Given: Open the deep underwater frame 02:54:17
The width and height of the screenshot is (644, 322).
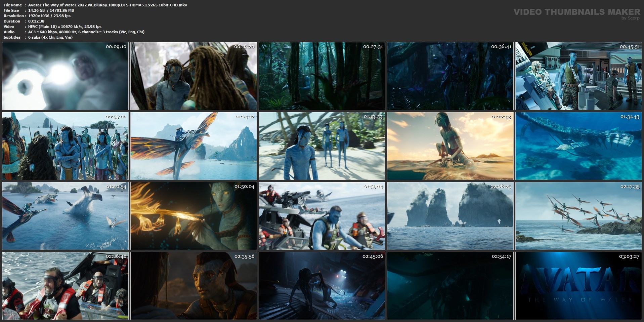Looking at the screenshot, I should click(450, 286).
